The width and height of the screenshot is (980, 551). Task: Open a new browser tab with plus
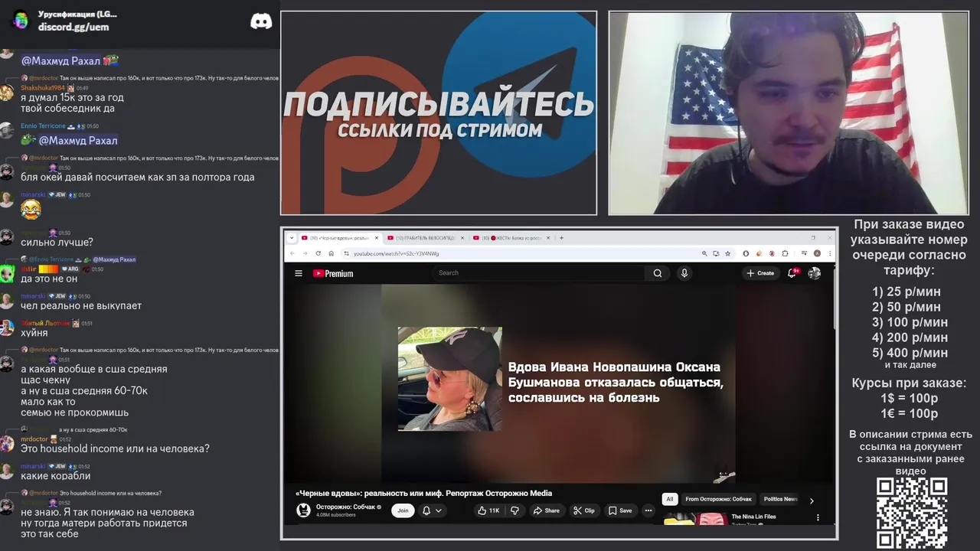[561, 238]
